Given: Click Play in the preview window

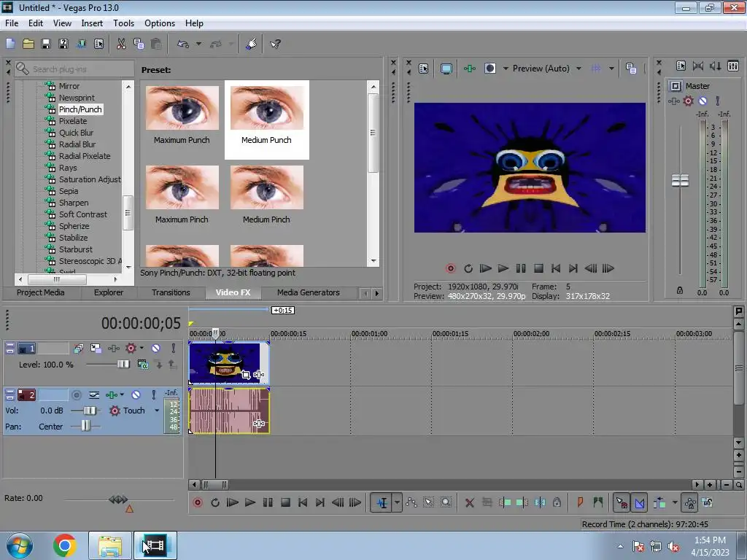Looking at the screenshot, I should point(503,268).
